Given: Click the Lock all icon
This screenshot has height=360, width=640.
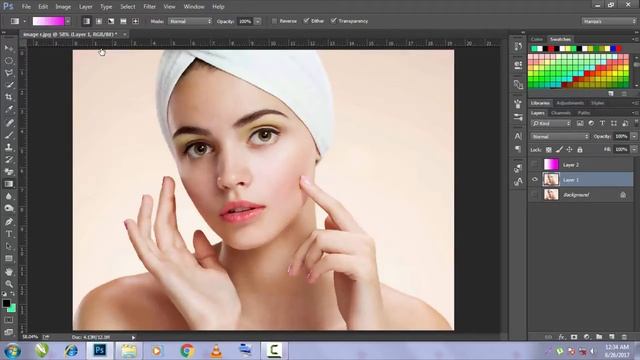Looking at the screenshot, I should pos(580,150).
